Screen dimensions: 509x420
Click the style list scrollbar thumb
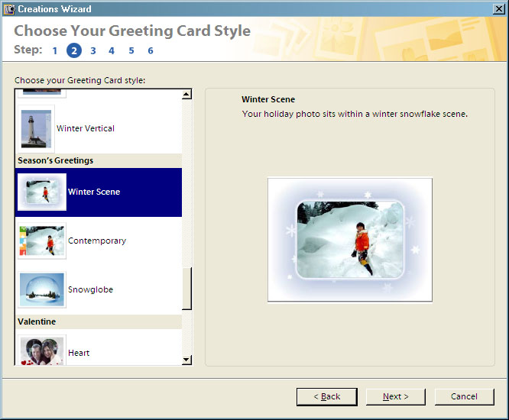point(186,289)
